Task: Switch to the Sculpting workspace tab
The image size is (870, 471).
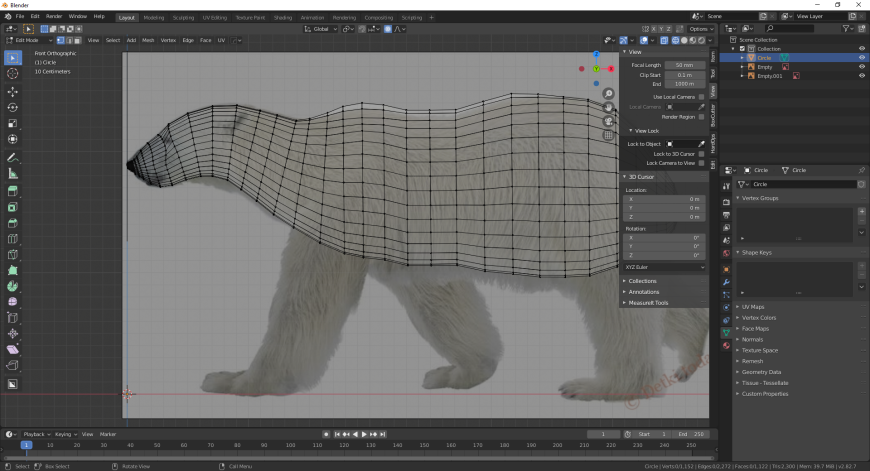Action: [183, 17]
